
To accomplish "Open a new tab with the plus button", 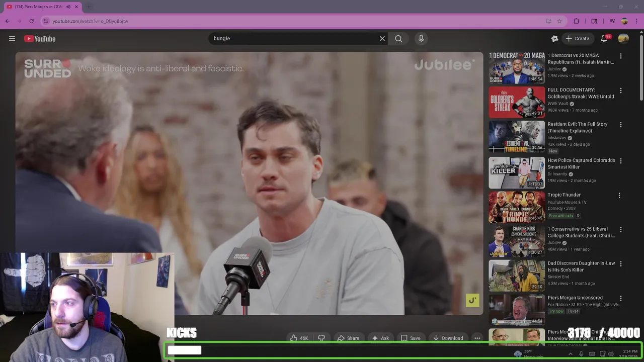I will pyautogui.click(x=89, y=7).
